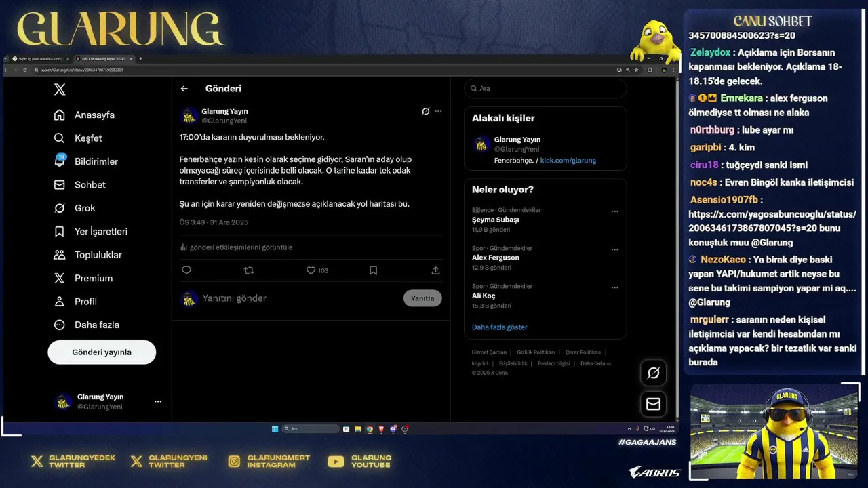Open the Hizmet Şartları footer link
The width and height of the screenshot is (868, 488).
pyautogui.click(x=489, y=352)
